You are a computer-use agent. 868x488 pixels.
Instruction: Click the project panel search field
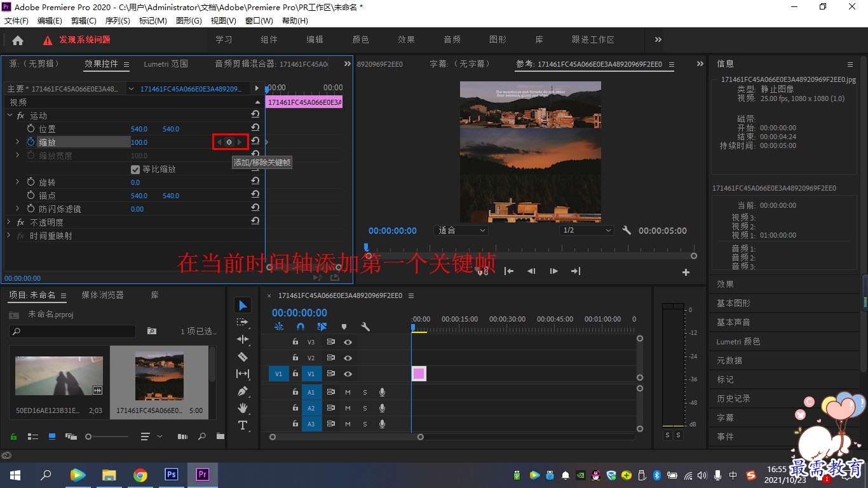pyautogui.click(x=72, y=331)
